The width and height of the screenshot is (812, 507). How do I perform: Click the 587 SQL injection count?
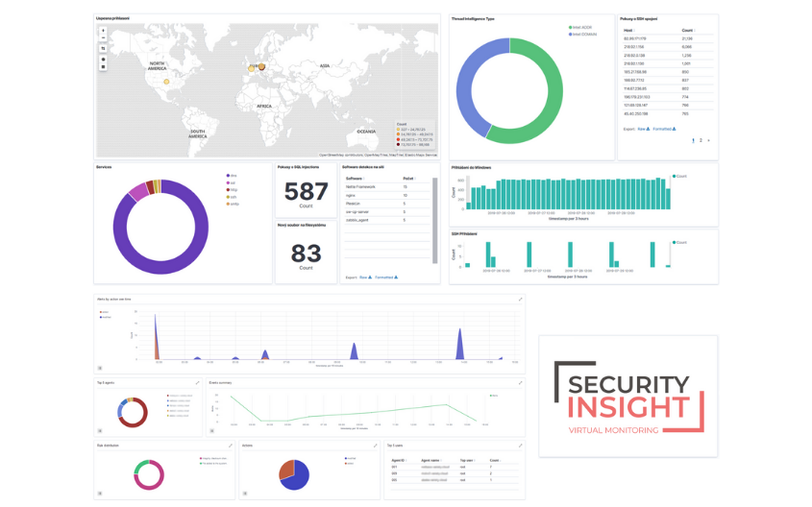(306, 191)
